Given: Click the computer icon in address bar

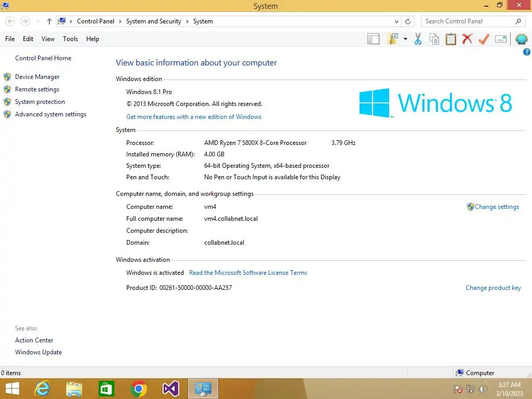Looking at the screenshot, I should tap(62, 21).
